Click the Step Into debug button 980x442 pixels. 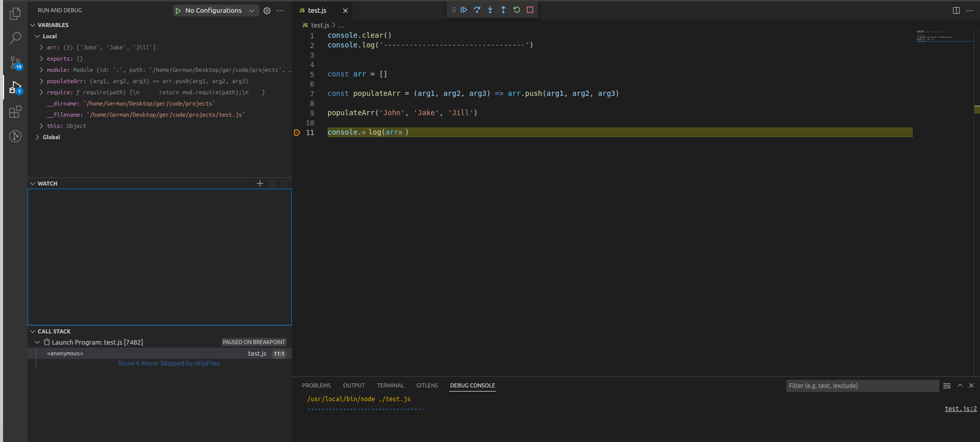[490, 10]
